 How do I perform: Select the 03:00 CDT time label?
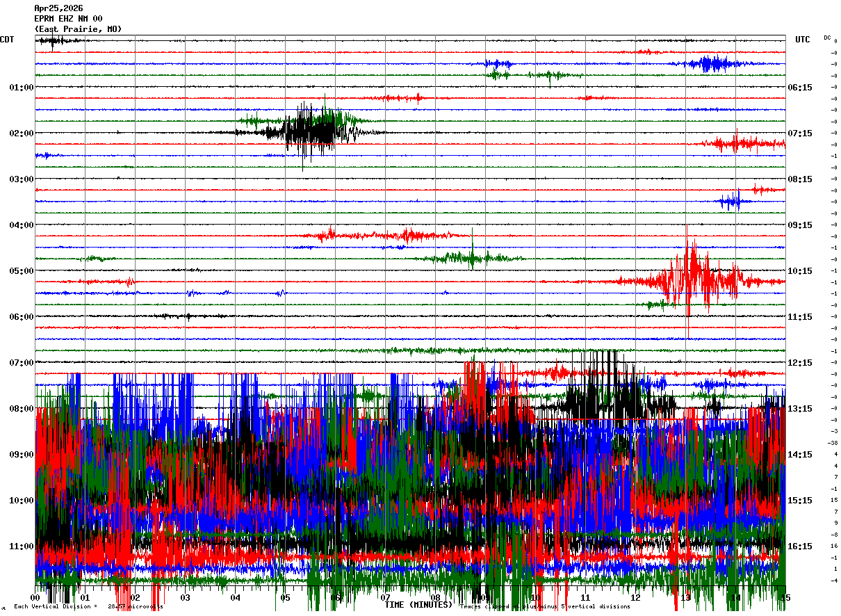22,179
